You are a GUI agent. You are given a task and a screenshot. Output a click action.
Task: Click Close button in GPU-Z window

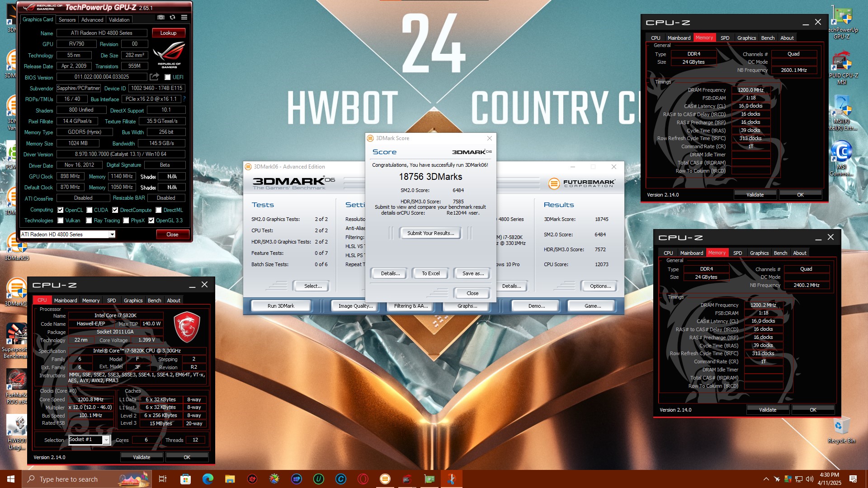click(172, 235)
